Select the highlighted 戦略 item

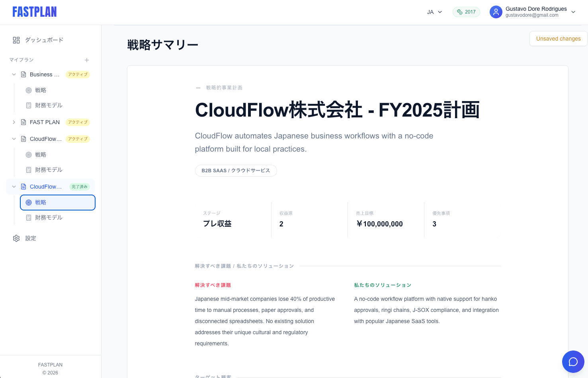pyautogui.click(x=58, y=203)
